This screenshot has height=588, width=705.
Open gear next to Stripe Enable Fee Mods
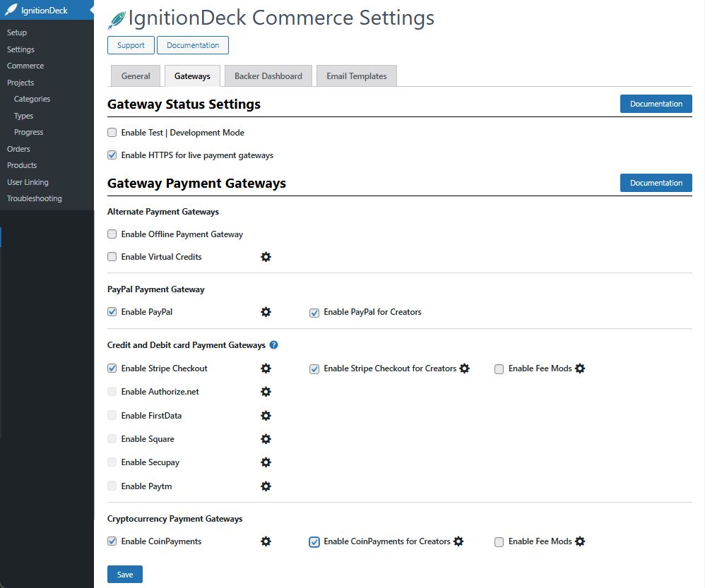(x=580, y=368)
